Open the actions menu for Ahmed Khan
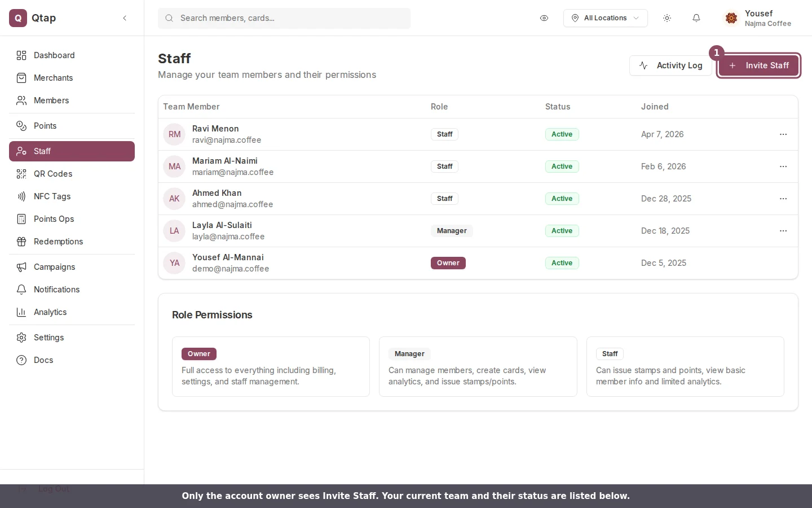This screenshot has width=812, height=508. pos(783,199)
